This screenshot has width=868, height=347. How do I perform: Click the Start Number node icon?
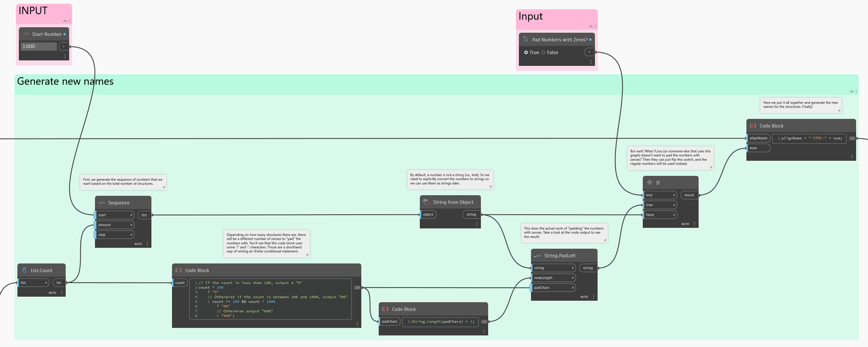coord(25,34)
